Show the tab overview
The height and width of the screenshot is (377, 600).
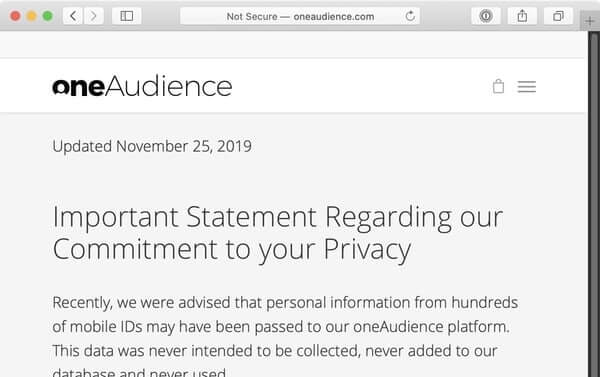558,16
